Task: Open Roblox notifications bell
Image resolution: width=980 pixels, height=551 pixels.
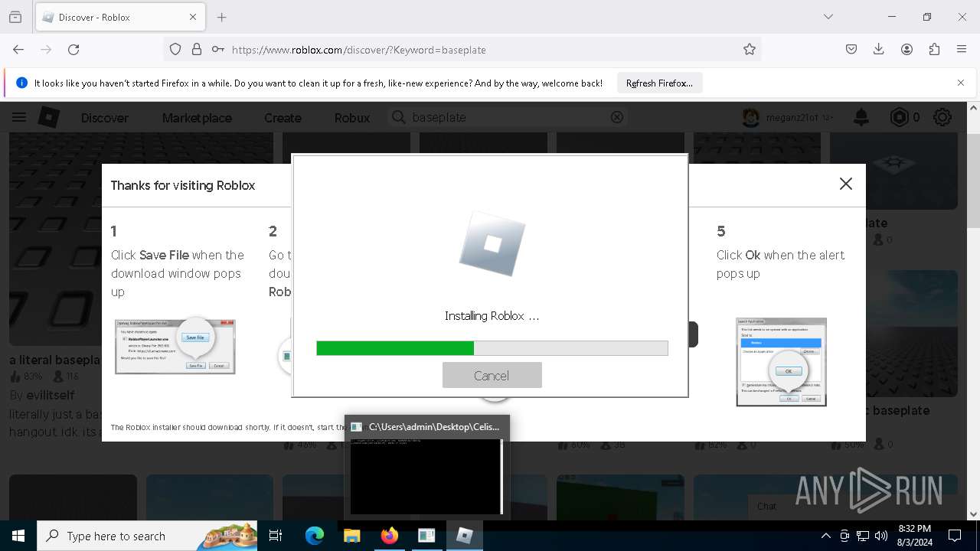Action: (861, 117)
